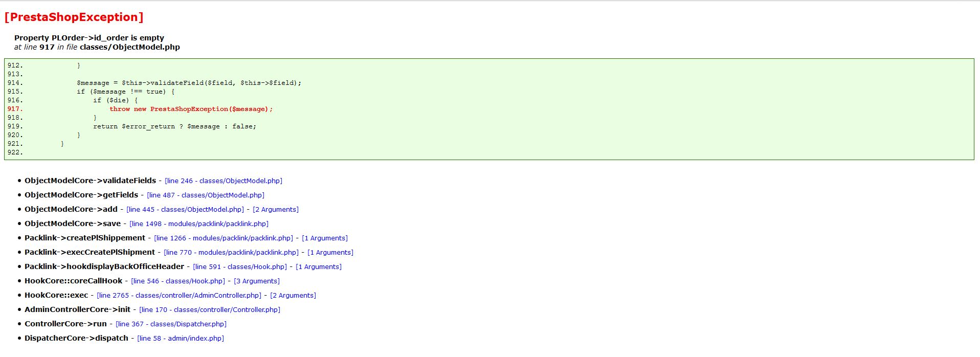Select ObjectModelCore->getFields trace entry
Screen dimensions: 980x357
(81, 195)
